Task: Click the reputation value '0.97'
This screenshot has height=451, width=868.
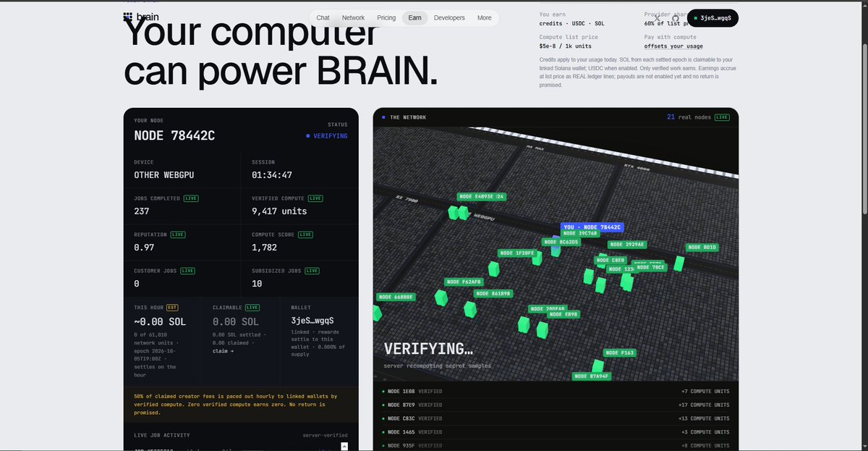Action: point(145,248)
